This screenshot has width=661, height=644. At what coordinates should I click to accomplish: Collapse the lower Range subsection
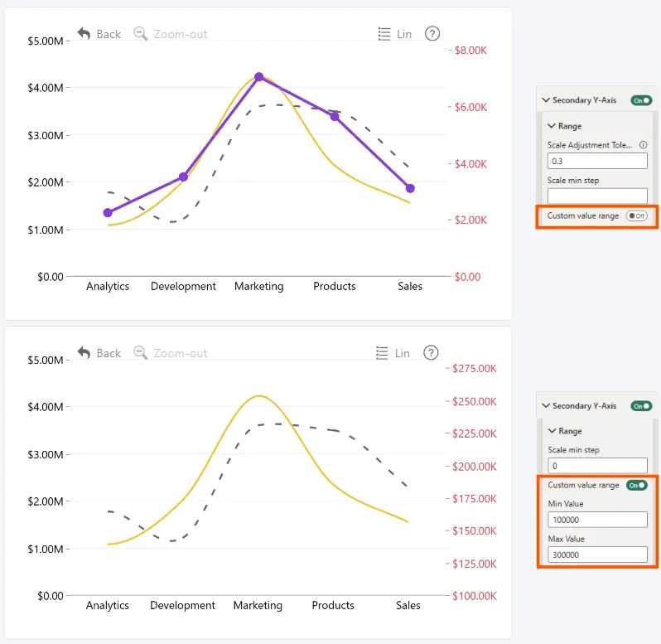pyautogui.click(x=552, y=431)
